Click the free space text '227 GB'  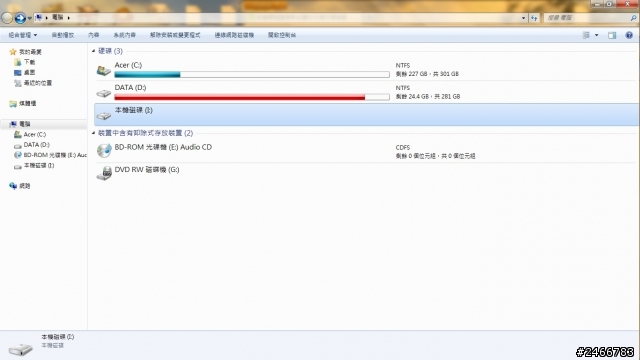pyautogui.click(x=418, y=74)
